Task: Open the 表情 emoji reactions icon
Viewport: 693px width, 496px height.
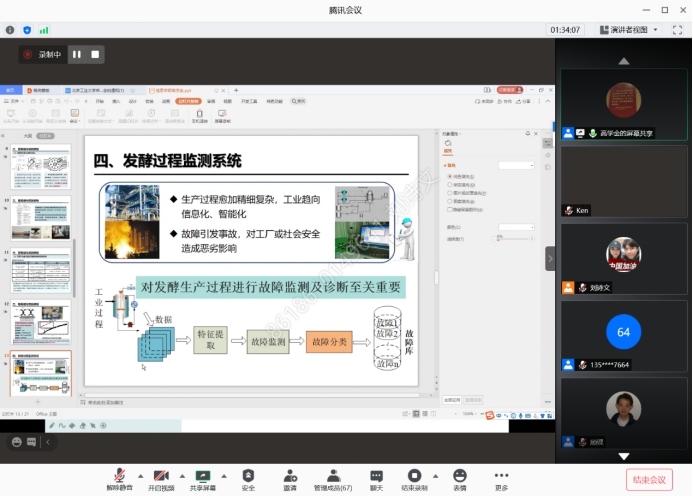Action: pos(459,475)
